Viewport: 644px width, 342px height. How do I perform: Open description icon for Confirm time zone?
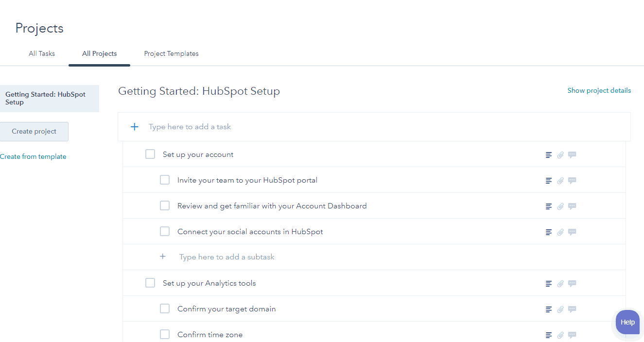tap(549, 335)
